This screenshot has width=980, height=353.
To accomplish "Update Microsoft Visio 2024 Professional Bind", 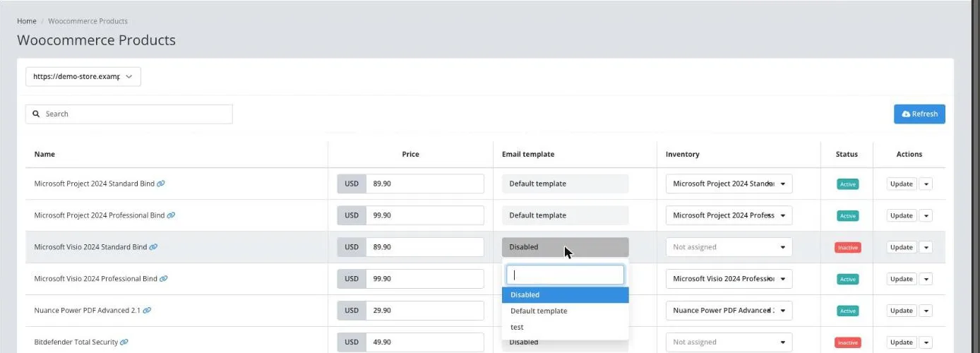I will 902,279.
